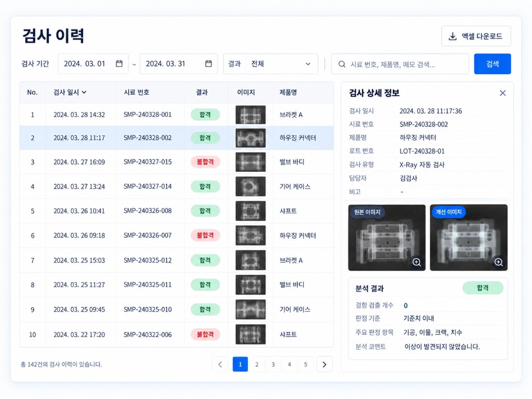Click the 불합격 badge for SMP-240326-007

coord(205,235)
